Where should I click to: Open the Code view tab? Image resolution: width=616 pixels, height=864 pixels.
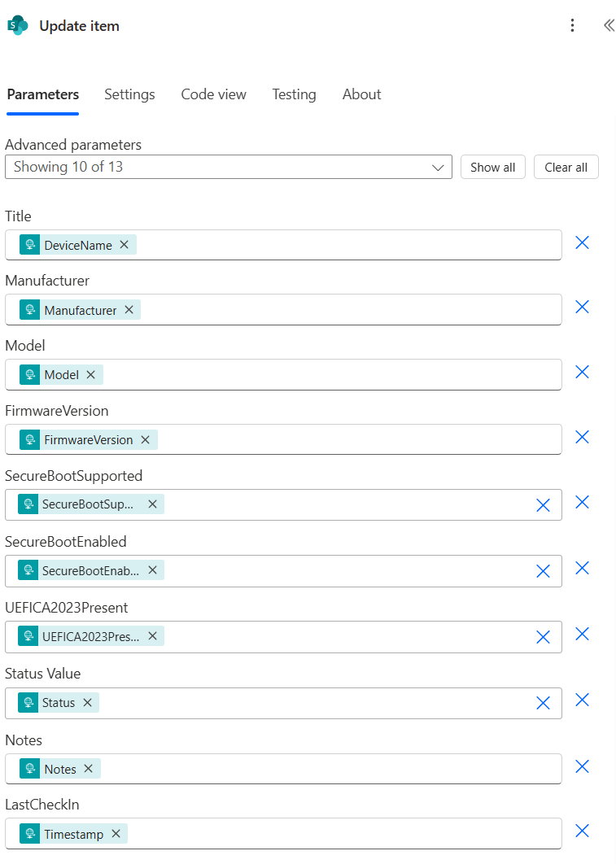(213, 94)
